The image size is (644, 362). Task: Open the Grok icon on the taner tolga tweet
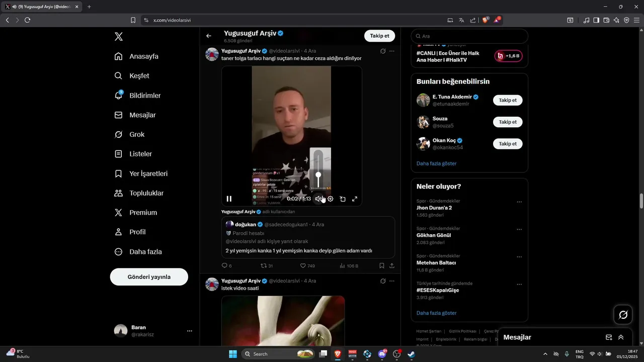point(383,51)
